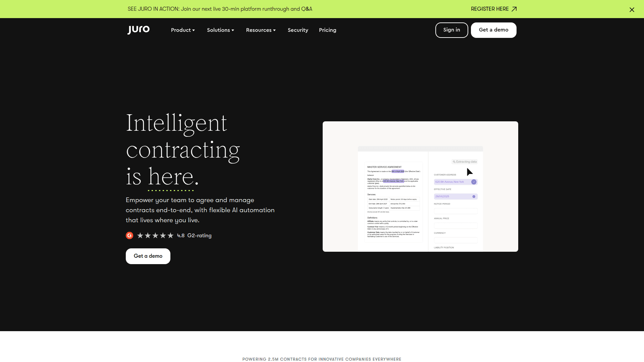Viewport: 644px width, 362px height.
Task: Click the customer address checkmark icon
Action: click(x=474, y=182)
